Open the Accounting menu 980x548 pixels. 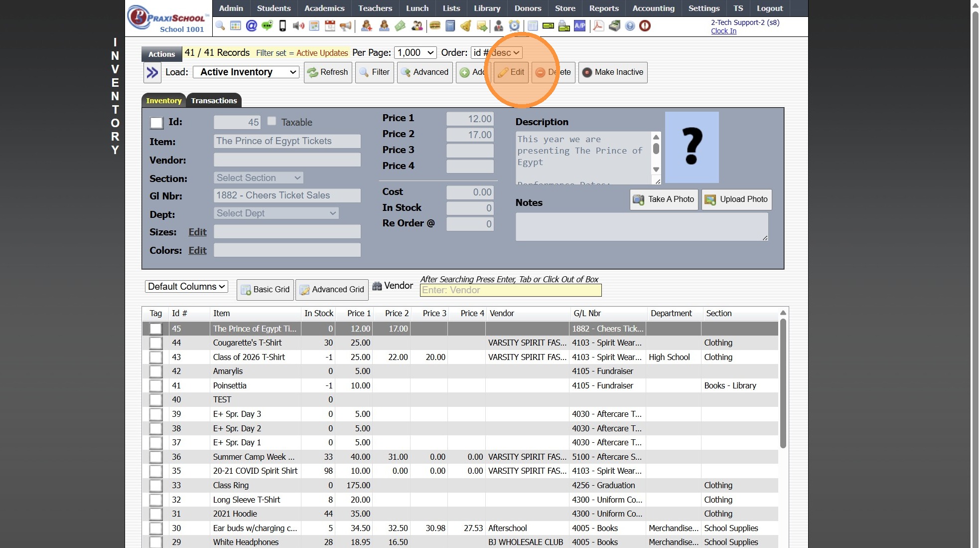[653, 8]
